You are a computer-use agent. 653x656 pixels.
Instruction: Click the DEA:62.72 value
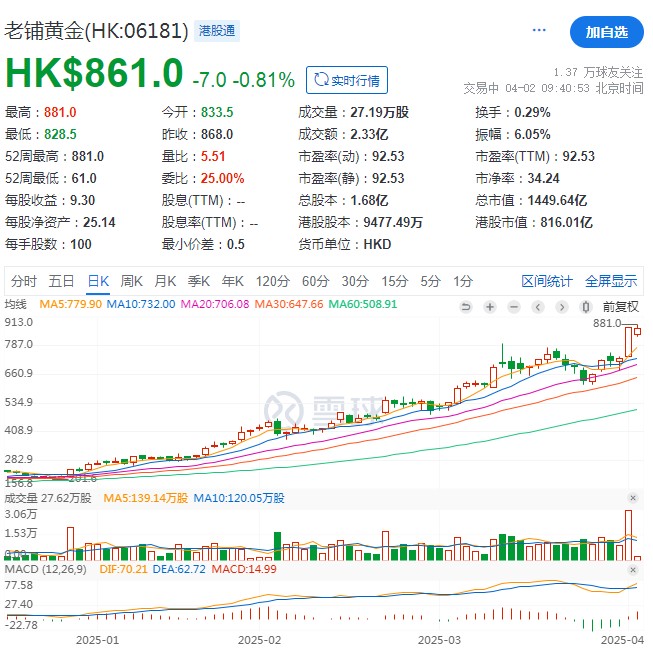(179, 569)
